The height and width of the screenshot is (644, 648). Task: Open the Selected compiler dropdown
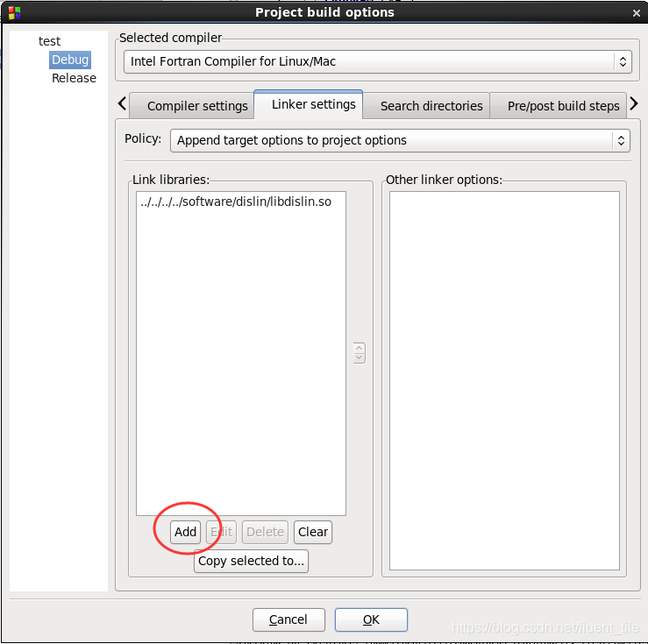click(x=377, y=61)
